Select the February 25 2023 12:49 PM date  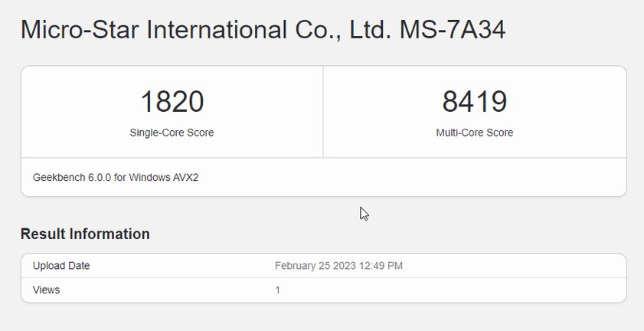[338, 266]
